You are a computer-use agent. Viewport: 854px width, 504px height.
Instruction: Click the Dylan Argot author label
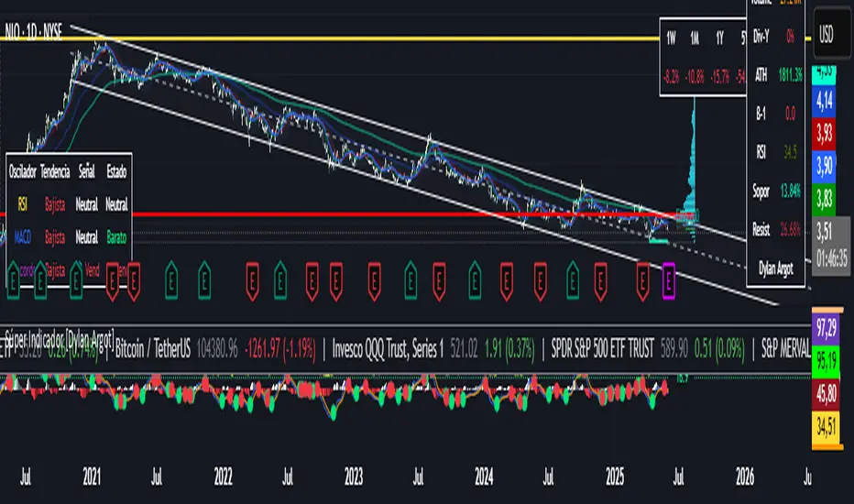point(775,268)
